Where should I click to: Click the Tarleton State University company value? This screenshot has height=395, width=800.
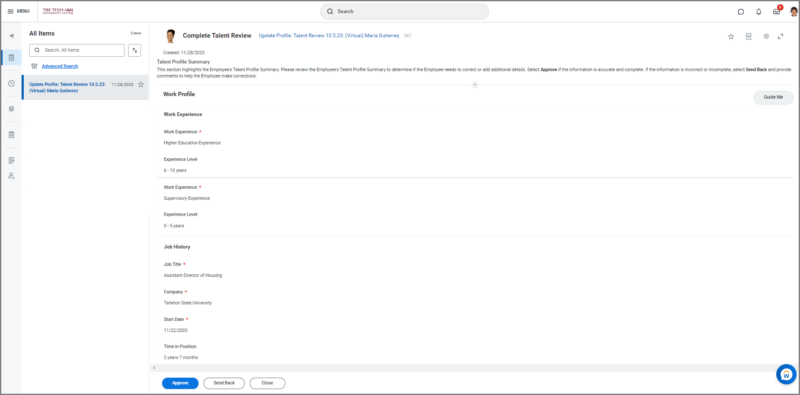(x=188, y=303)
